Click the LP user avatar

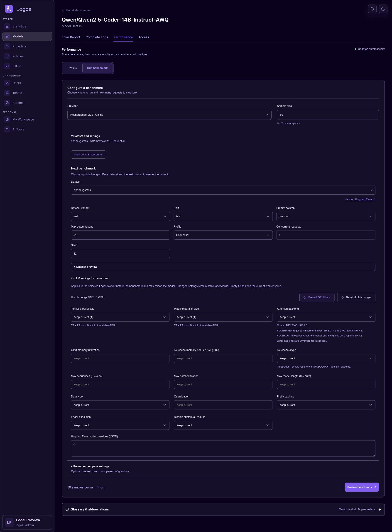(9, 522)
